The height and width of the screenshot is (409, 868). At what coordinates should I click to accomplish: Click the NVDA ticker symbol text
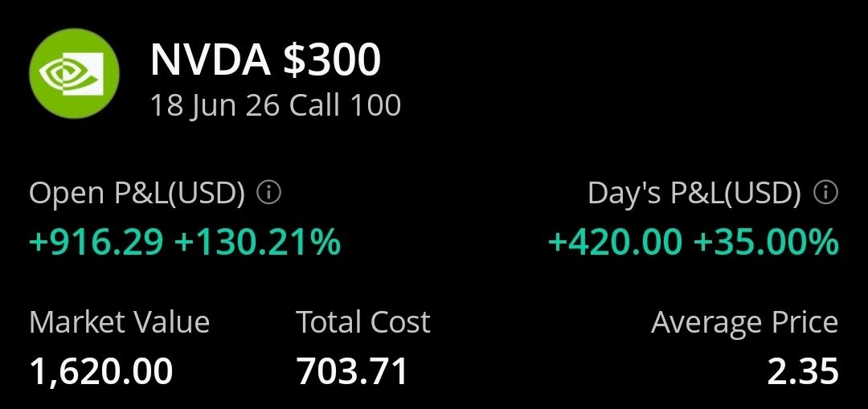[x=210, y=60]
